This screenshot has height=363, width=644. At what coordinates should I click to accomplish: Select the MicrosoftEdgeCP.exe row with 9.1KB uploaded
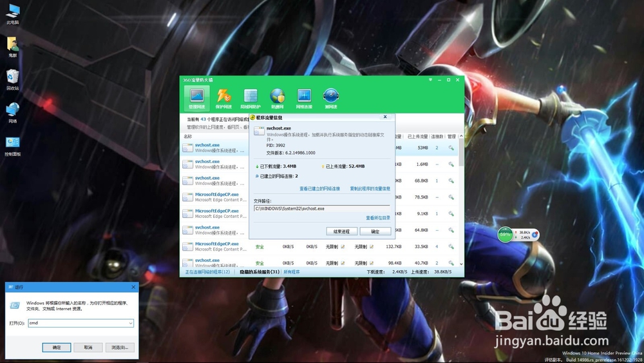click(x=319, y=213)
